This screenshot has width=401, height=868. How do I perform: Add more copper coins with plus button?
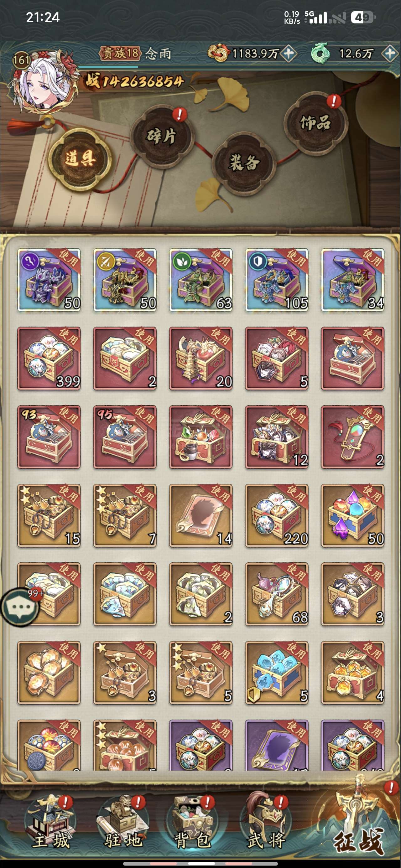(289, 53)
